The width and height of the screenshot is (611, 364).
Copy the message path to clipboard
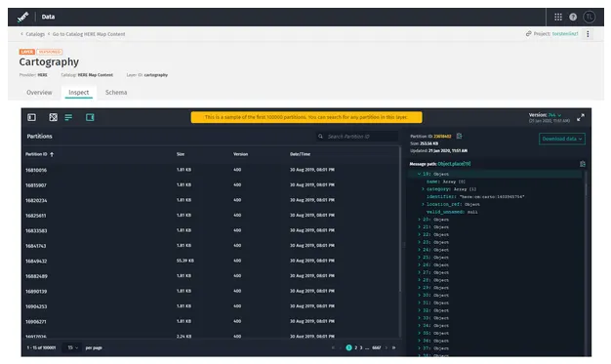coord(582,164)
